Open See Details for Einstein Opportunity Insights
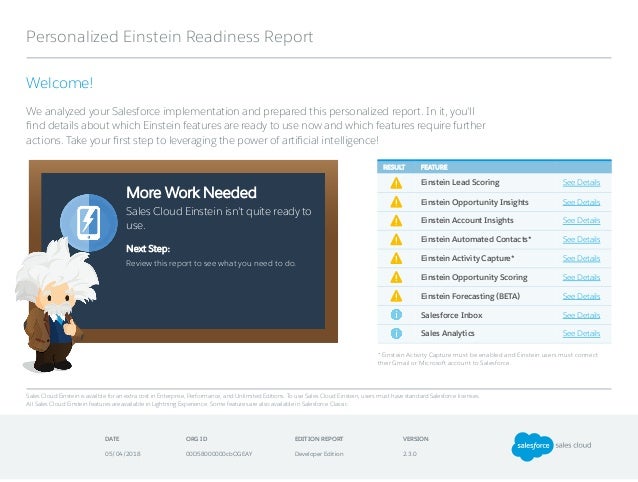 [581, 202]
